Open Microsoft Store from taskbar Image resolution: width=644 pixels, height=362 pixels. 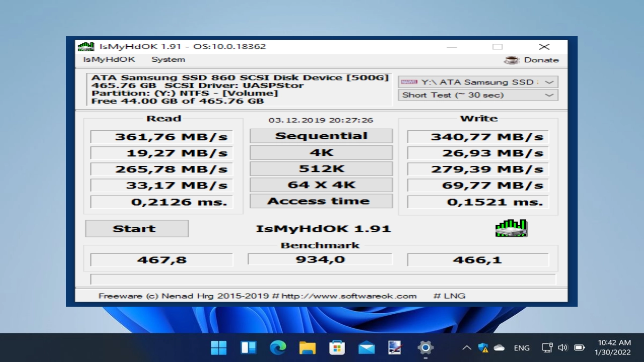coord(337,347)
